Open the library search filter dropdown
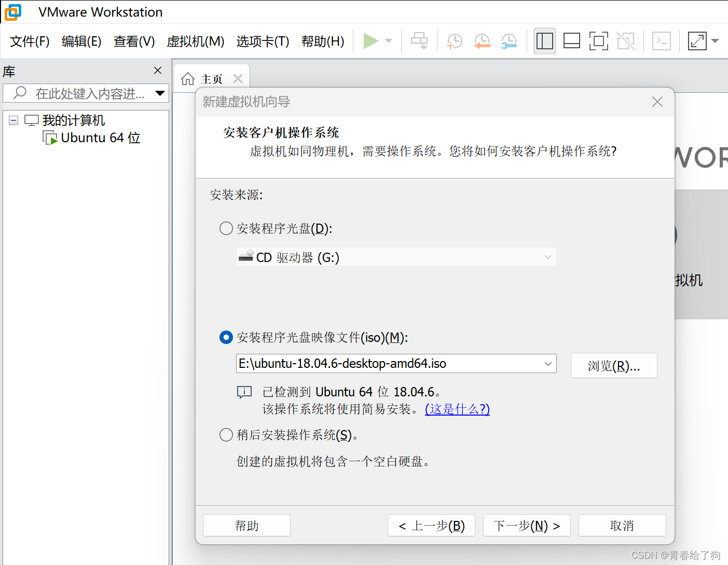The image size is (728, 565). 160,93
